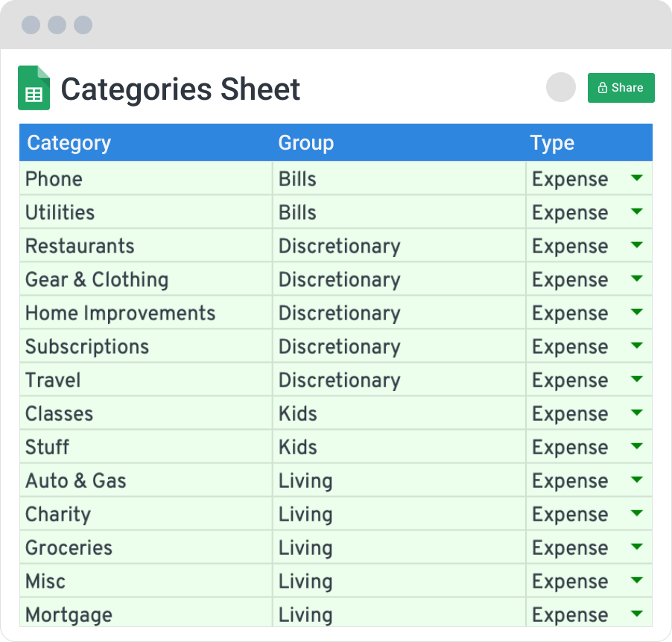The height and width of the screenshot is (642, 672).
Task: Click the Stuff category cell
Action: tap(146, 447)
